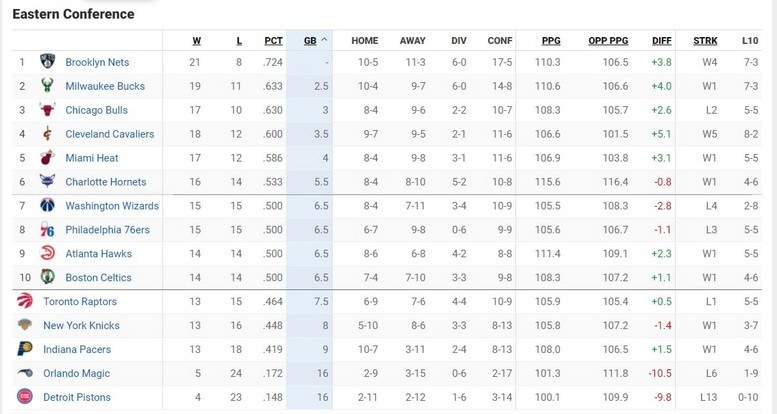The image size is (777, 414).
Task: Click the Detroit Pistons logo icon
Action: click(25, 397)
